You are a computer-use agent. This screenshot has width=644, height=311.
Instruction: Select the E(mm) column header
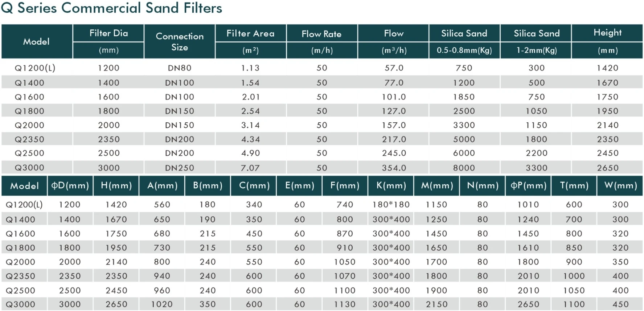(300, 186)
